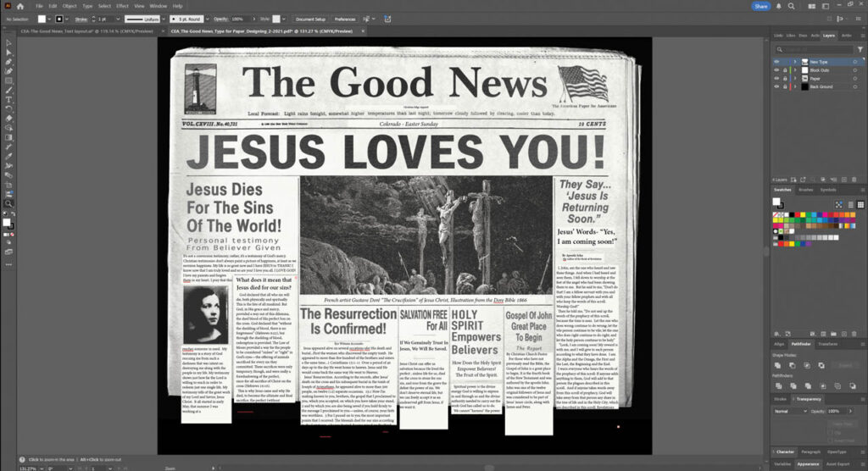Viewport: 868px width, 471px height.
Task: Click Document Setup button
Action: [310, 19]
